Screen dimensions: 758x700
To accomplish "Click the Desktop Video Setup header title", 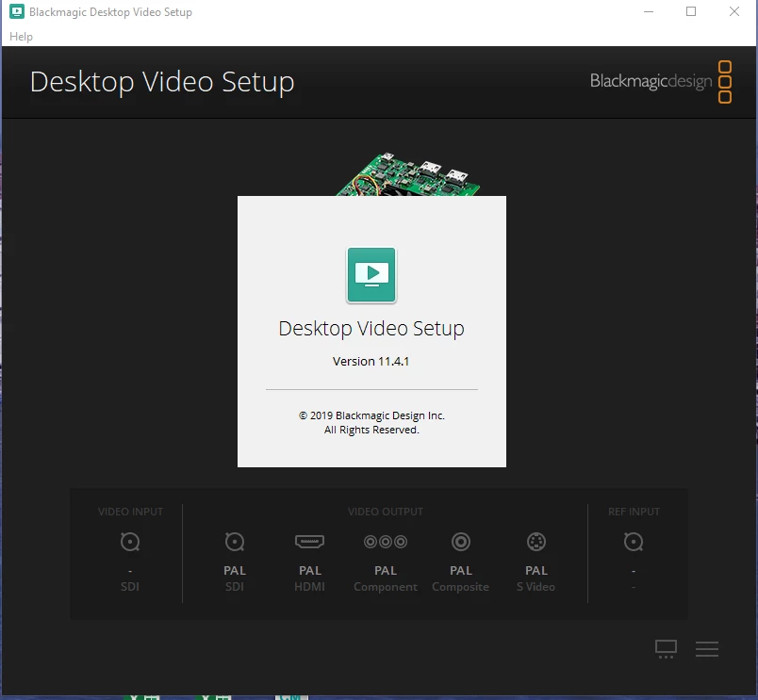I will click(x=162, y=82).
